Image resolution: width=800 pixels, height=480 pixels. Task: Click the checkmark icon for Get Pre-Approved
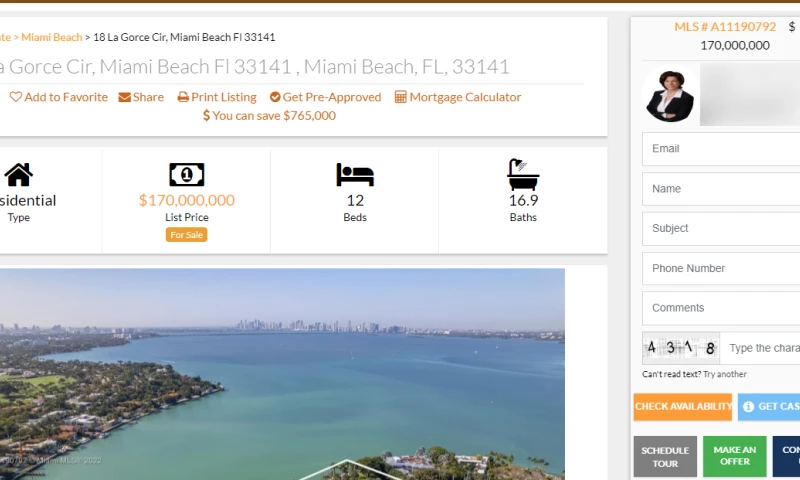(x=275, y=97)
